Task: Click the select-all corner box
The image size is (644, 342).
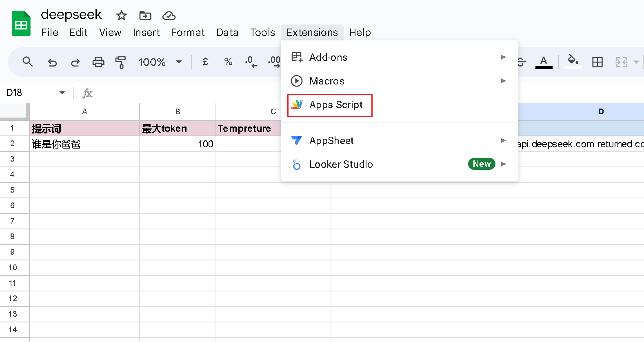Action: click(x=15, y=111)
